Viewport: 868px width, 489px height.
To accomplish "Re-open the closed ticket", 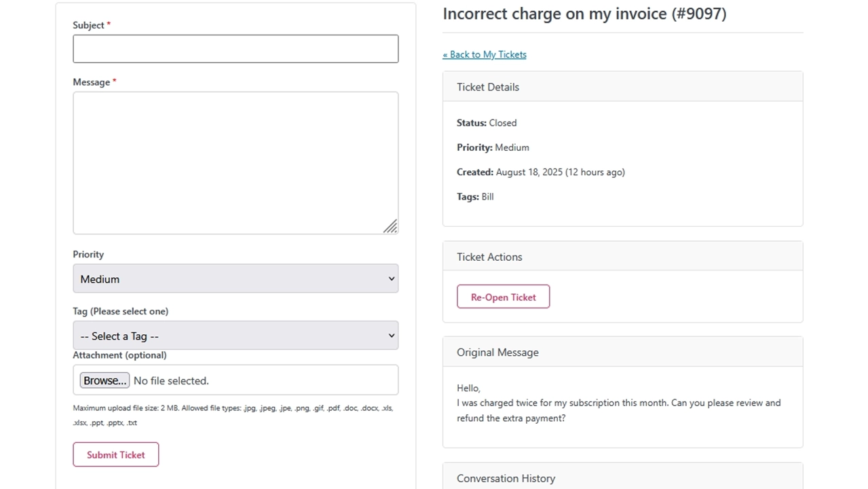I will point(503,297).
